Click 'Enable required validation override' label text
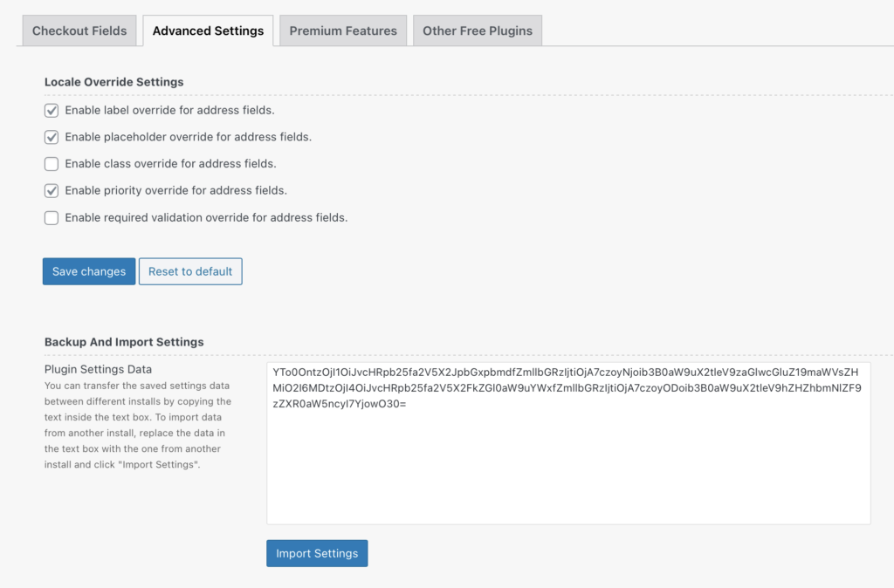 click(206, 217)
